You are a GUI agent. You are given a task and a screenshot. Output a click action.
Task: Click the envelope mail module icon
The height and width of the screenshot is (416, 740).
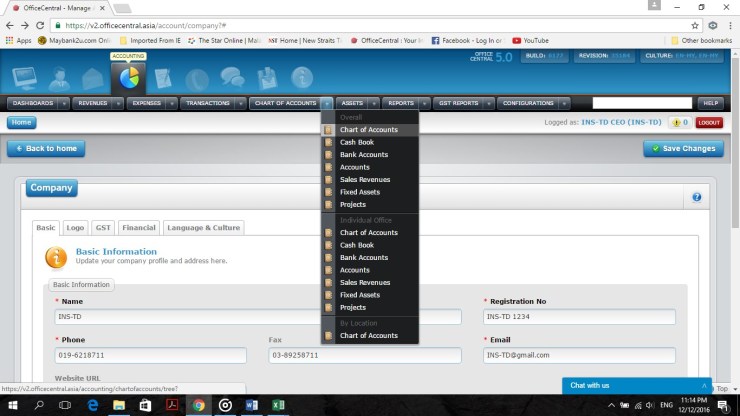pos(93,78)
